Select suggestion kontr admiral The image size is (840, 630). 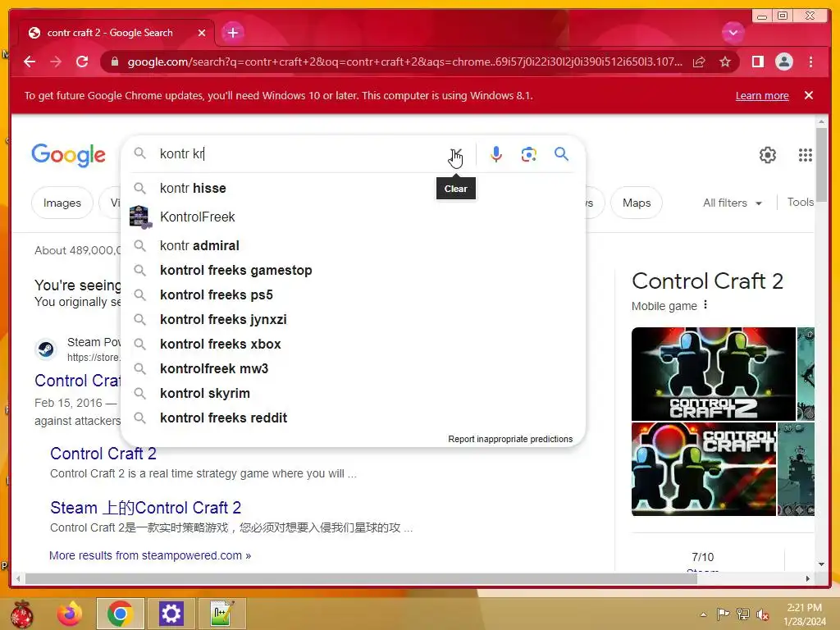tap(354, 245)
